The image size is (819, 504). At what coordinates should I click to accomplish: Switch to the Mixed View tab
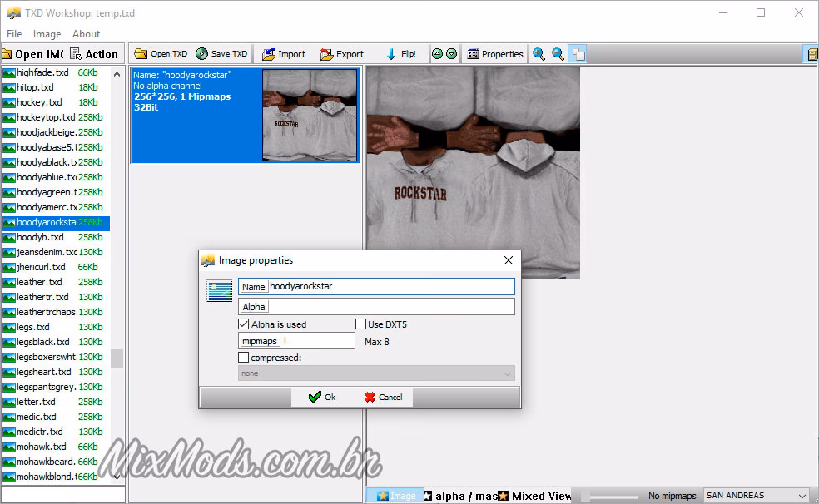[x=535, y=496]
